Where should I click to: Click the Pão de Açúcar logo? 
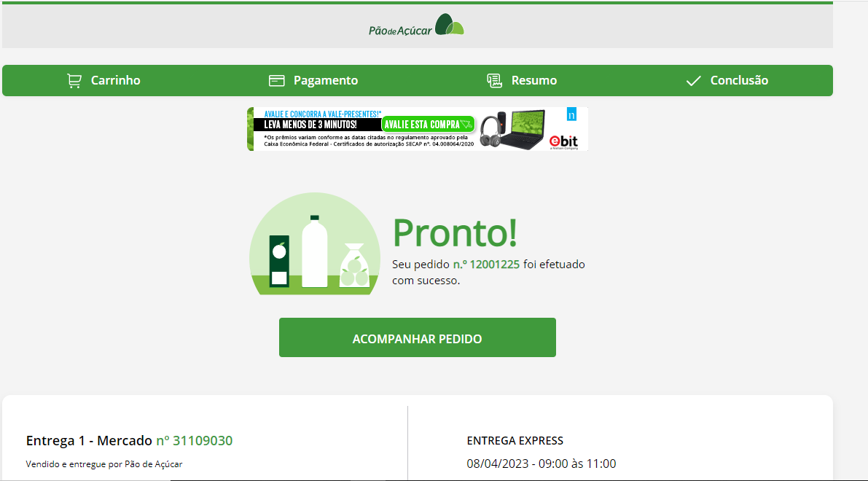tap(416, 25)
